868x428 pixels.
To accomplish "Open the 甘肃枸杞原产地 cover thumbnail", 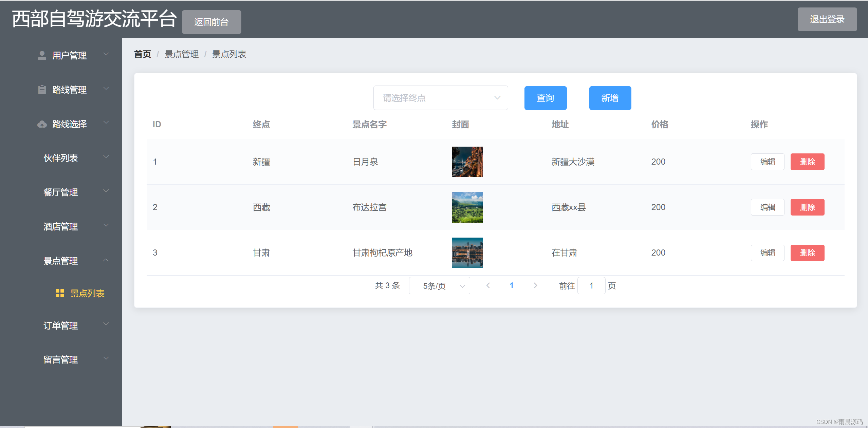I will [467, 253].
